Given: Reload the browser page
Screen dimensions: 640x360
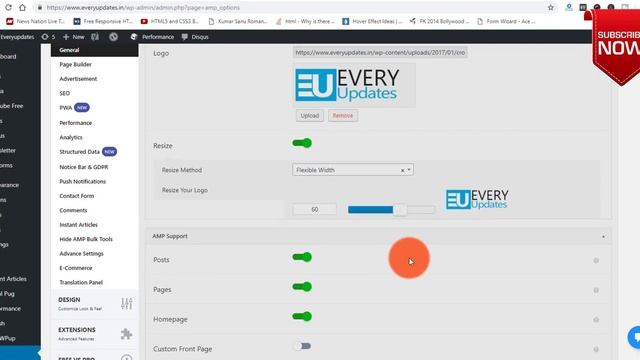Looking at the screenshot, I should (8, 7).
